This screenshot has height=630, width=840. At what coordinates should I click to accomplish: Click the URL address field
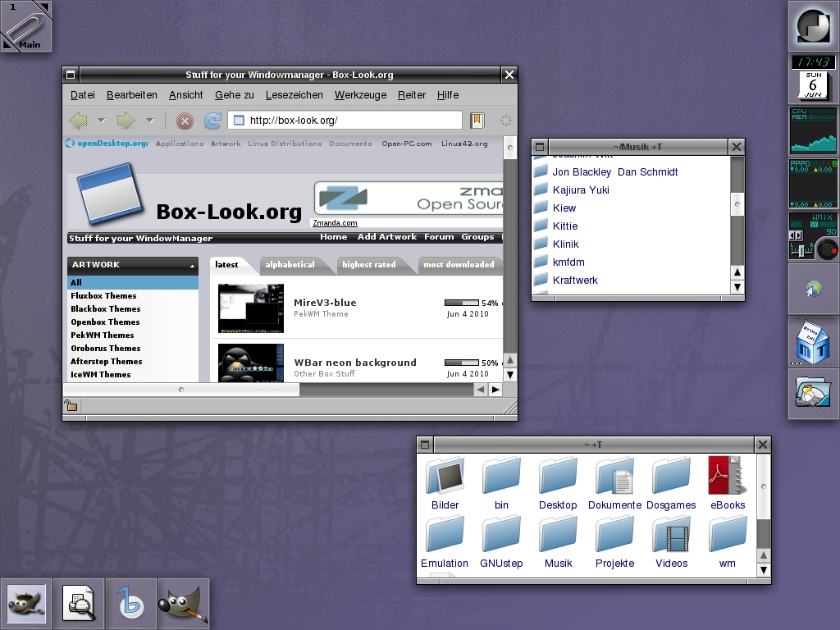(345, 121)
